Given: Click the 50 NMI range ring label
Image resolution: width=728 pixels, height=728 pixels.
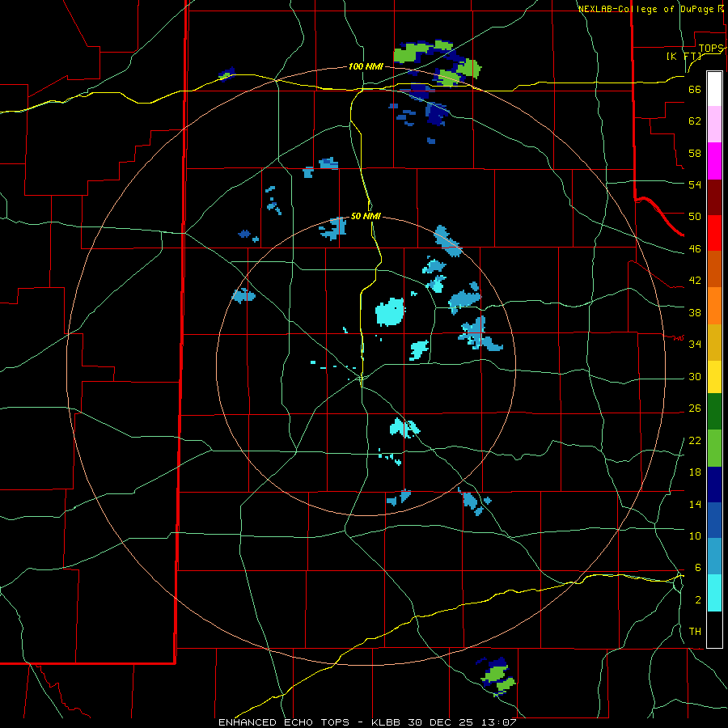Looking at the screenshot, I should tap(366, 216).
